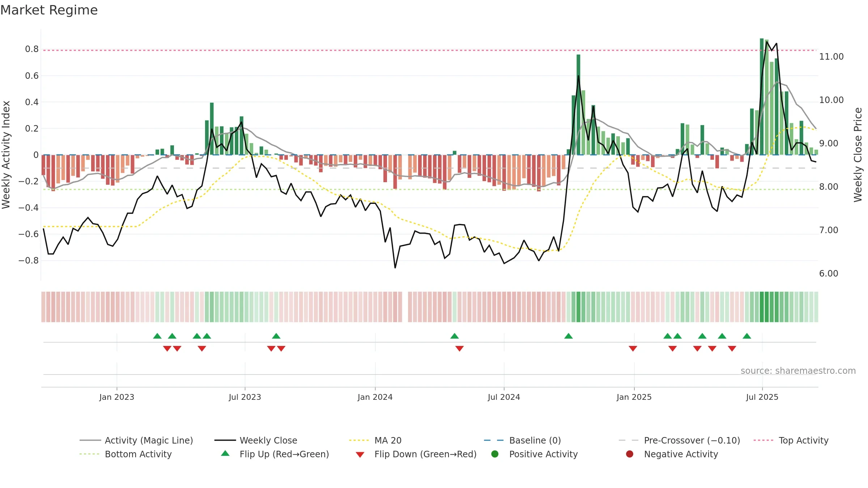Toggle the Weekly Close legend entry
This screenshot has height=488, width=868.
(256, 440)
